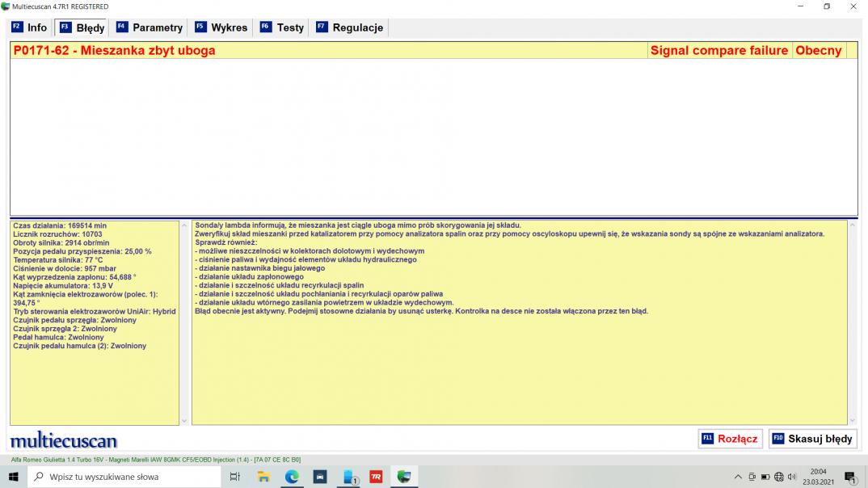Click the Obroty silnika: 2914 obr/min line
Image resolution: width=868 pixels, height=488 pixels.
[61, 243]
